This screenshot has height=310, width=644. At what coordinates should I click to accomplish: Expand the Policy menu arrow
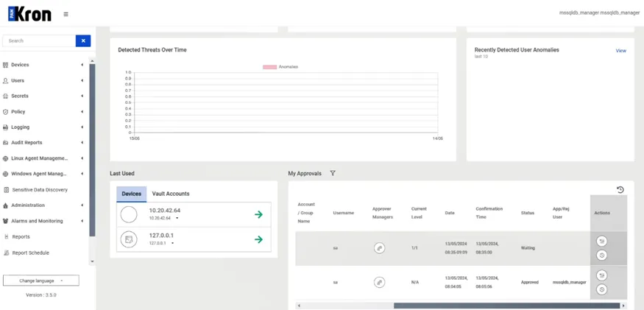pos(82,112)
